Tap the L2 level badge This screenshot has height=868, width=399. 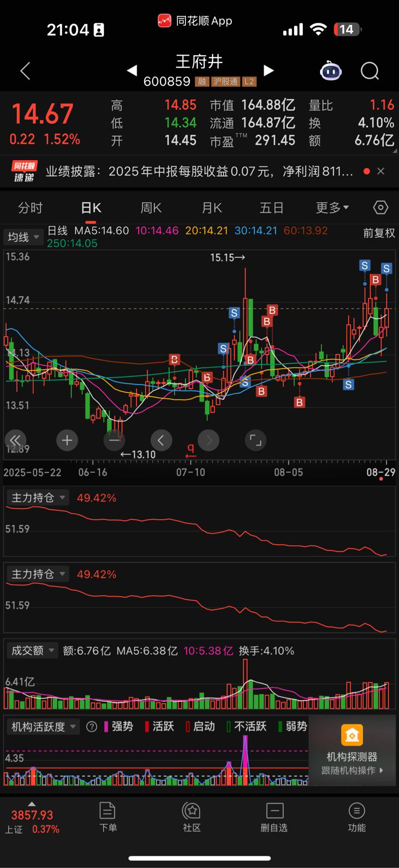coord(249,82)
